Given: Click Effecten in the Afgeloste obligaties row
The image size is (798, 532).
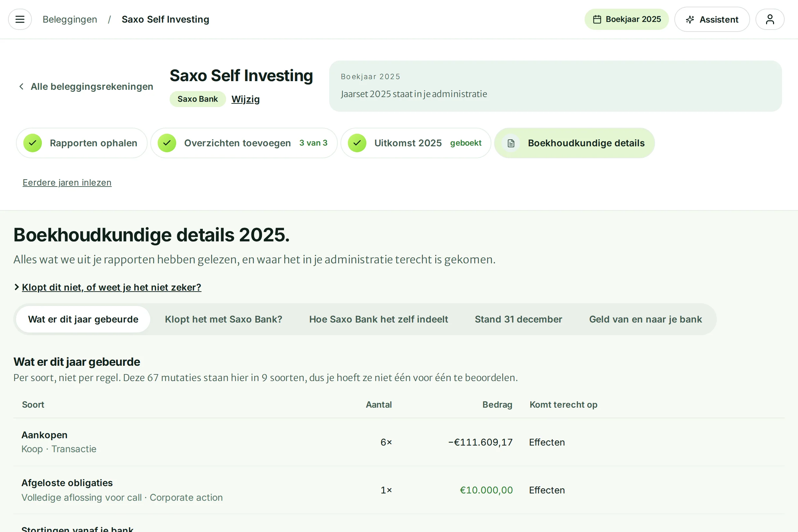Looking at the screenshot, I should [547, 490].
